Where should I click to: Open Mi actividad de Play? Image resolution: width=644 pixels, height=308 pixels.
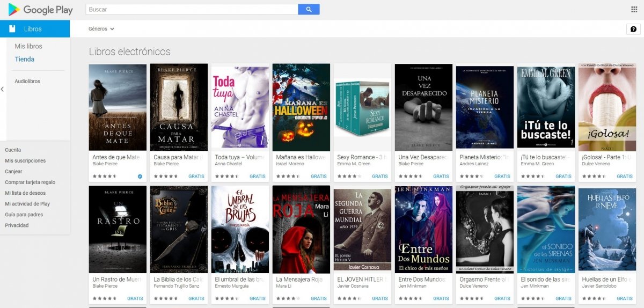pyautogui.click(x=27, y=204)
